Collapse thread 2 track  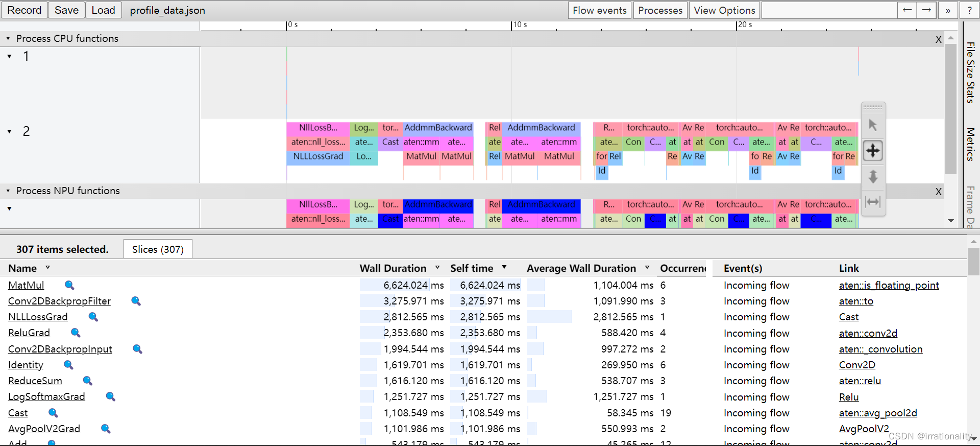click(9, 131)
